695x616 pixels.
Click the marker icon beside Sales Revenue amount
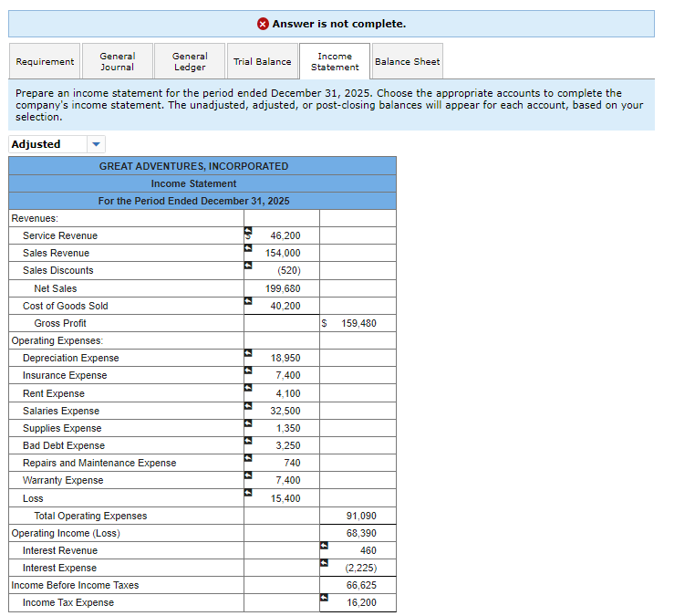pyautogui.click(x=248, y=248)
